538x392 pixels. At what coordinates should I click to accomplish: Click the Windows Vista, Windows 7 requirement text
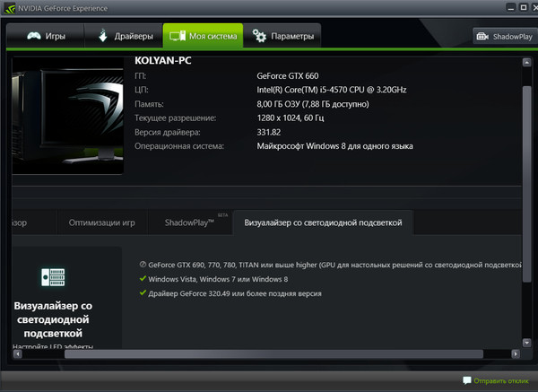click(218, 279)
